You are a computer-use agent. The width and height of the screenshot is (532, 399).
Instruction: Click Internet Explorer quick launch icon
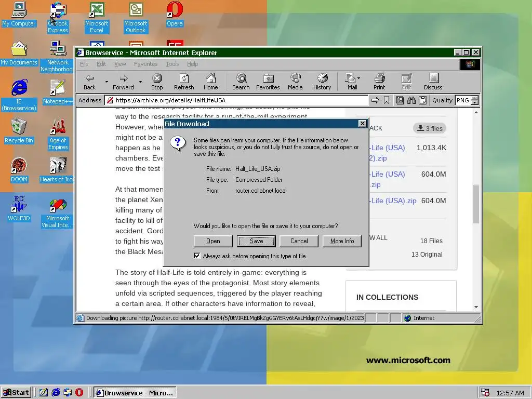point(56,393)
